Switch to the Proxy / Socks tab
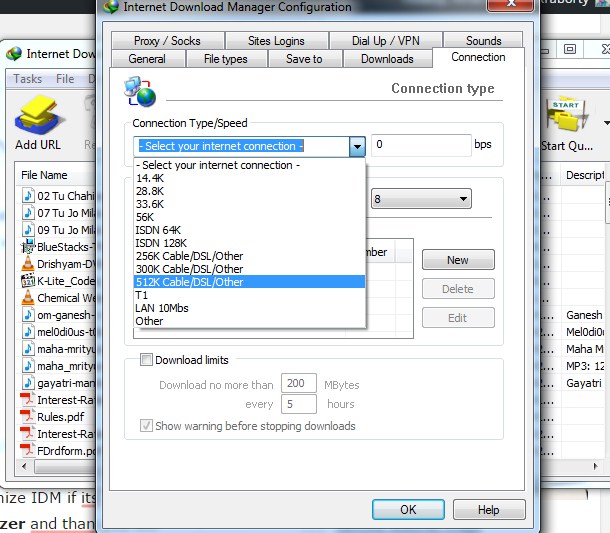 [167, 40]
